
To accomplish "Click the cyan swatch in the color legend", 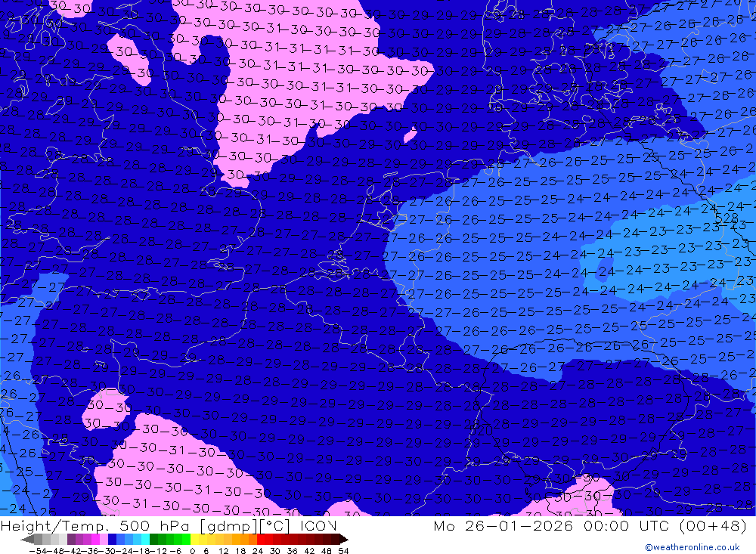I will tap(145, 540).
